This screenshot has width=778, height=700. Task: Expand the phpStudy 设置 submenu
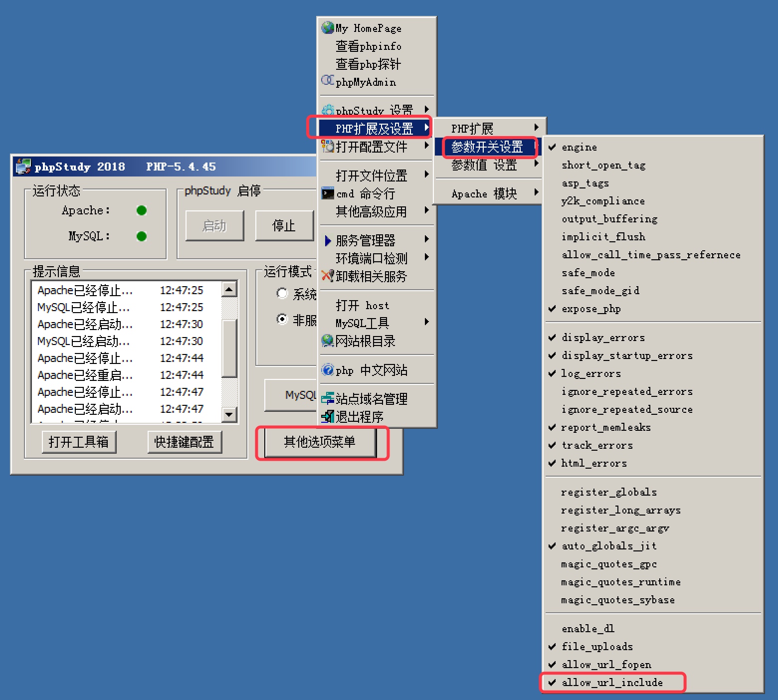(x=376, y=110)
